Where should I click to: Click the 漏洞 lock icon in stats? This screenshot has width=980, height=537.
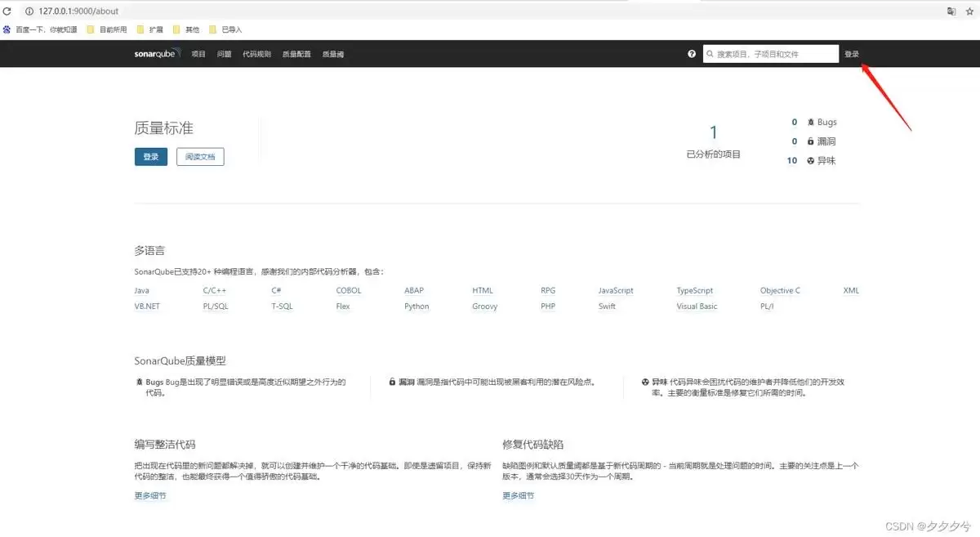tap(811, 141)
